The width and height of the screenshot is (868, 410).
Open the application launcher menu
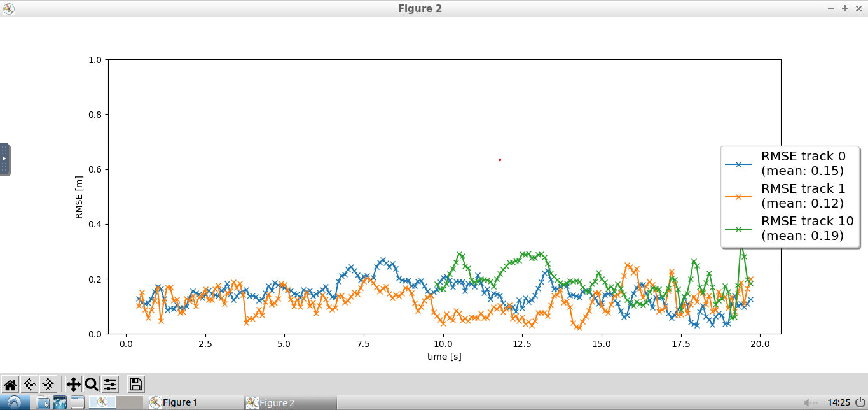pos(13,402)
